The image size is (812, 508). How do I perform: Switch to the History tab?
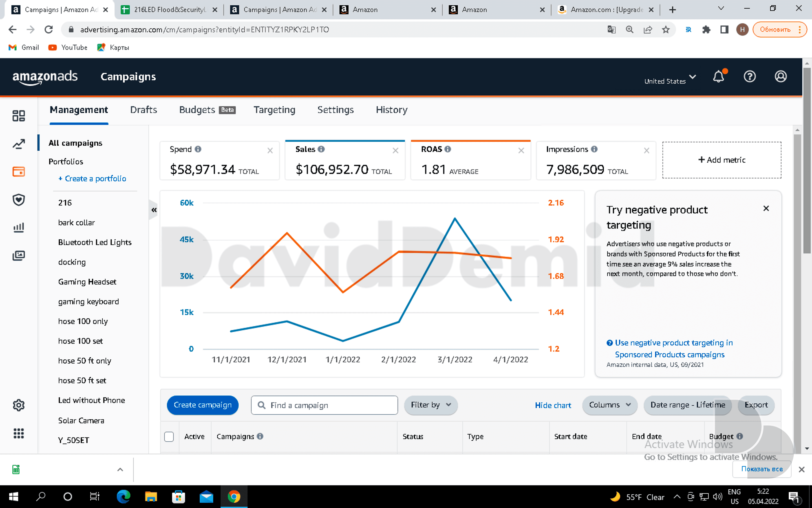pyautogui.click(x=392, y=110)
